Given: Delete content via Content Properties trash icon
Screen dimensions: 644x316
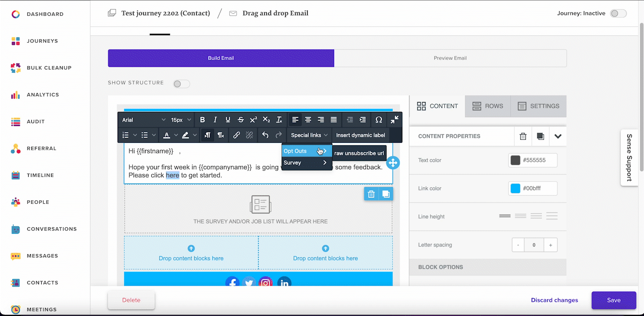Looking at the screenshot, I should pyautogui.click(x=523, y=136).
